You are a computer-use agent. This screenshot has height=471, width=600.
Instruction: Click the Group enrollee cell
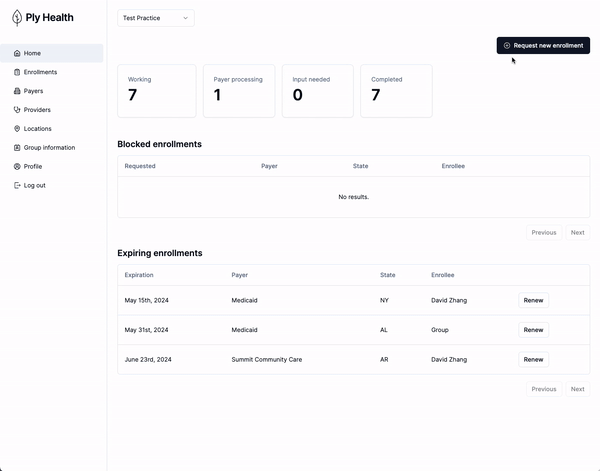point(440,330)
